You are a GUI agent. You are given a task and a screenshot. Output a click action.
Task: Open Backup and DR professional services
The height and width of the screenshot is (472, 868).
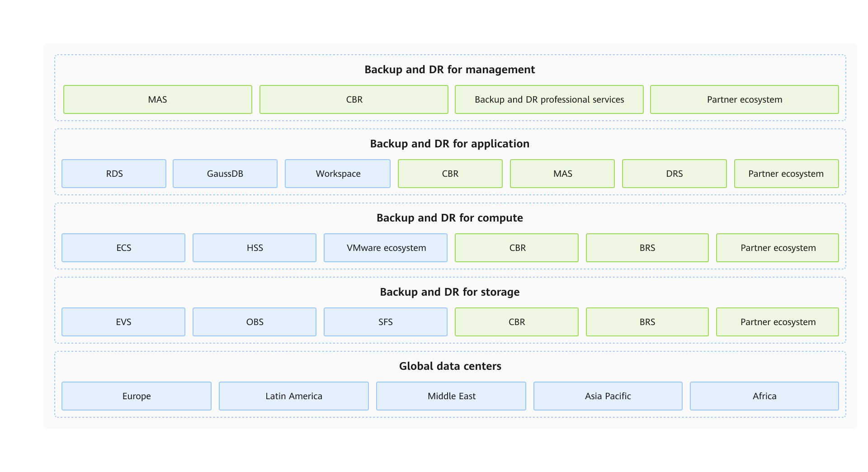coord(549,99)
